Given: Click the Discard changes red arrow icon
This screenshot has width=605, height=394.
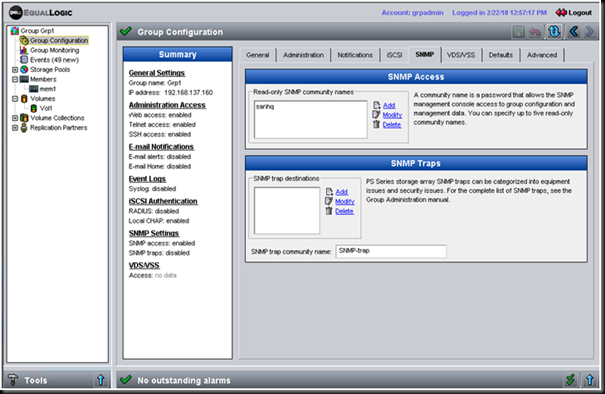Looking at the screenshot, I should (x=535, y=32).
